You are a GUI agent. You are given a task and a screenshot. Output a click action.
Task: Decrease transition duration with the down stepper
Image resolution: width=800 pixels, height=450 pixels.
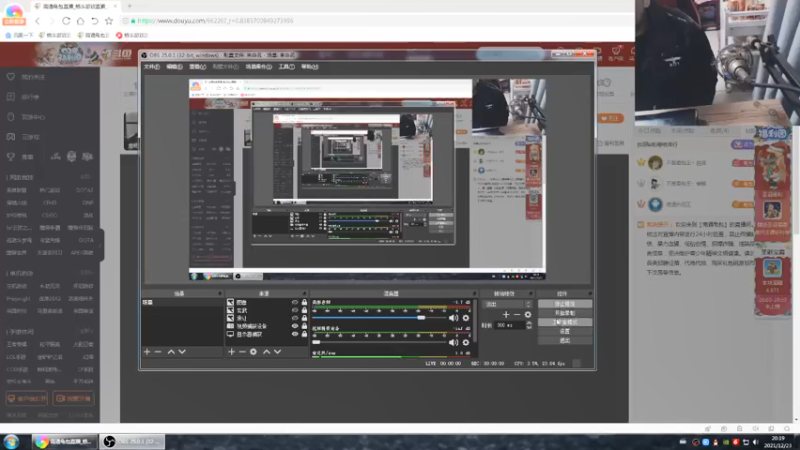tap(529, 327)
